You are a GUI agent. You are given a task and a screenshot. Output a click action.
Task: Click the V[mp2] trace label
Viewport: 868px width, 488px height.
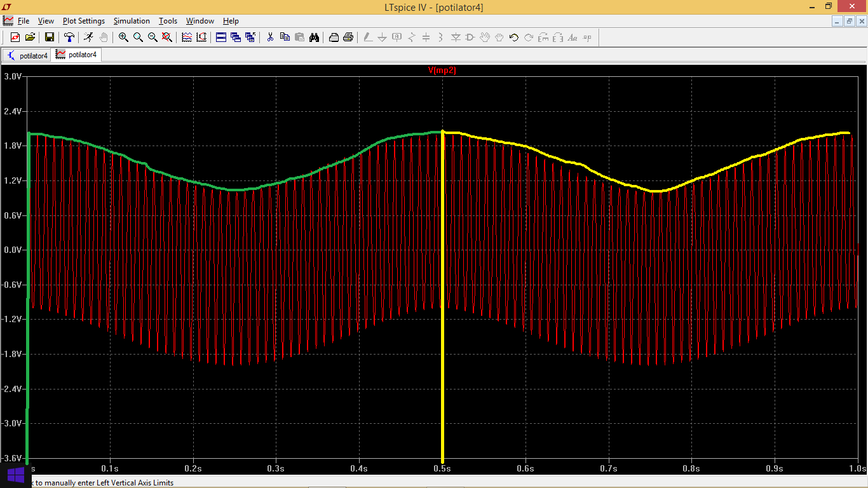(x=442, y=71)
